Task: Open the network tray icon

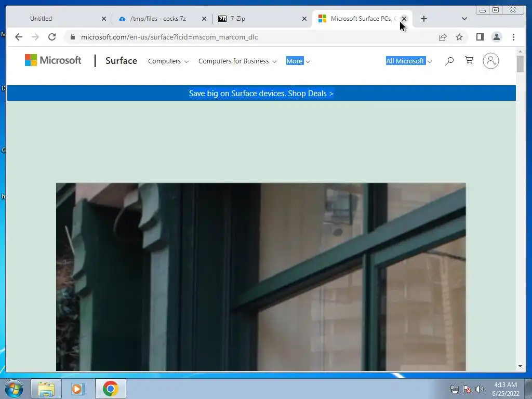Action: click(454, 389)
